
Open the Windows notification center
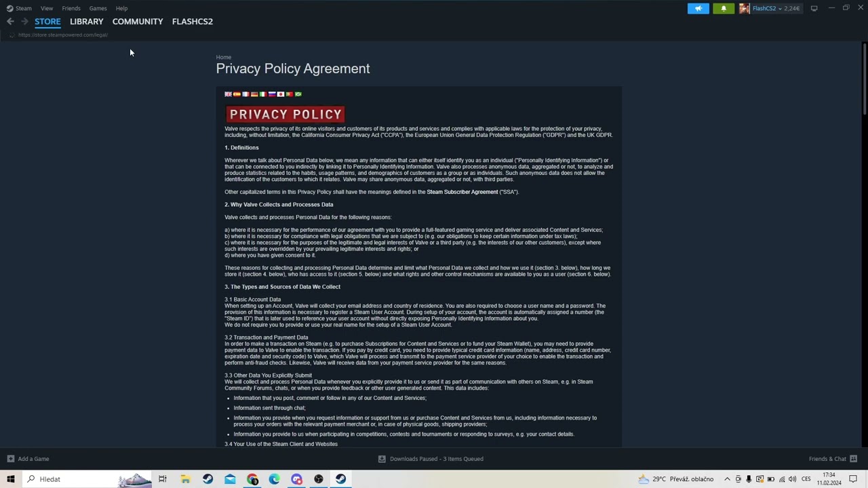pyautogui.click(x=854, y=479)
